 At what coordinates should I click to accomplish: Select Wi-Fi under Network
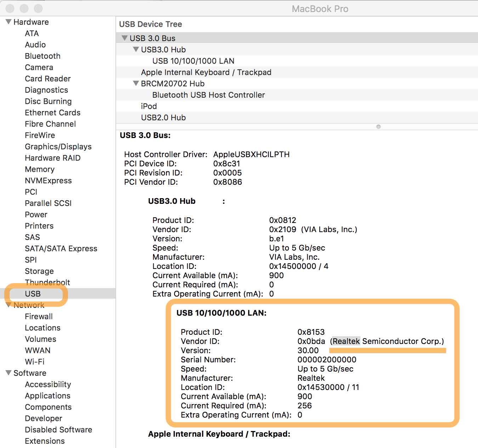(x=35, y=362)
